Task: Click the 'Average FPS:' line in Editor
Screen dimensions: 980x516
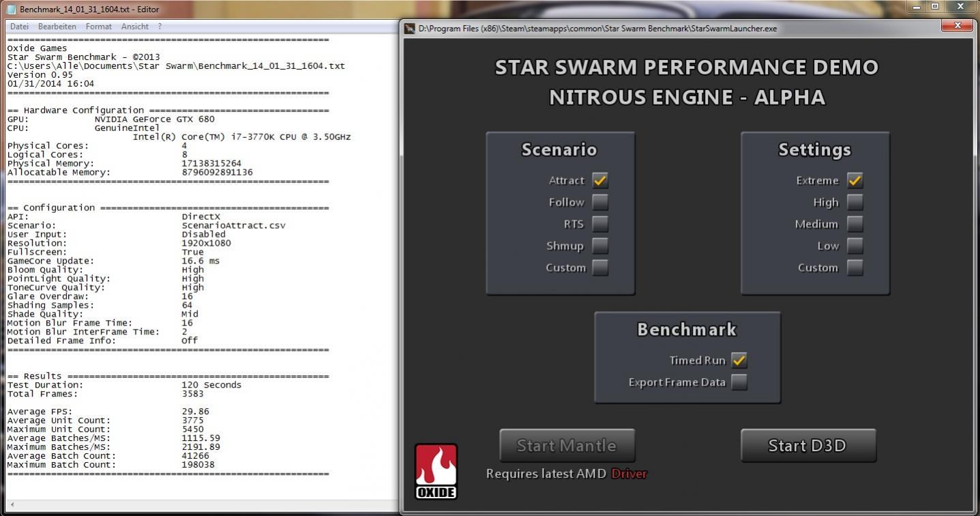Action: (x=40, y=412)
